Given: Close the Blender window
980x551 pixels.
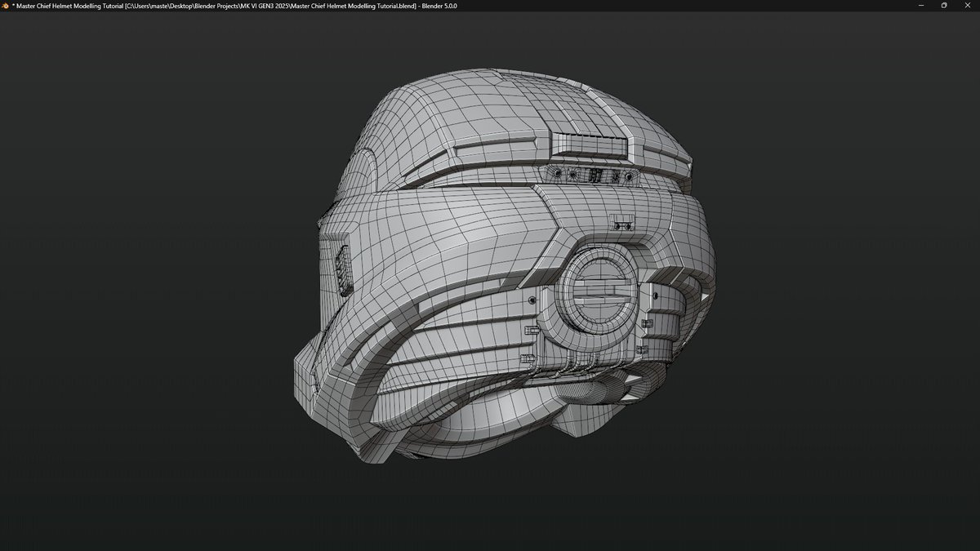Looking at the screenshot, I should (x=968, y=5).
